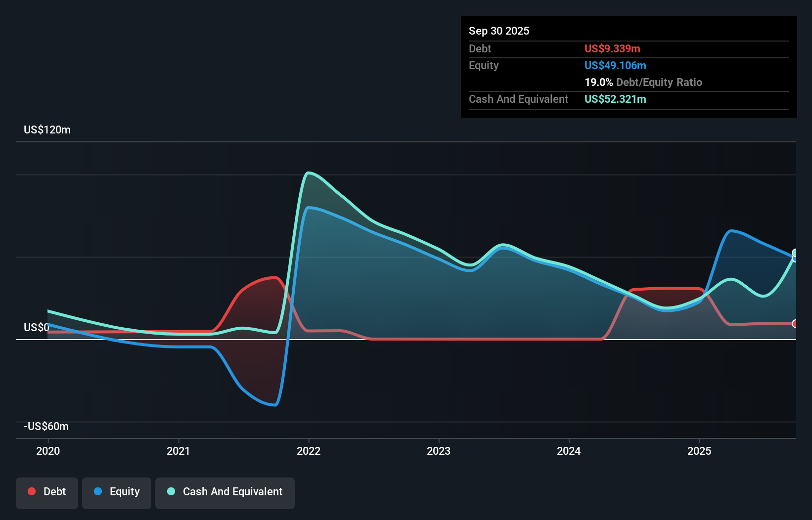Select the 2022 axis label
812x520 pixels.
click(309, 450)
